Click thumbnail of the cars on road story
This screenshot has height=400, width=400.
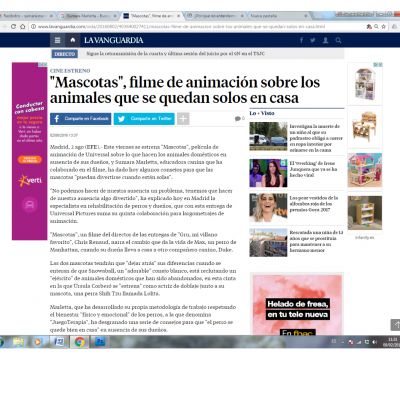268,136
